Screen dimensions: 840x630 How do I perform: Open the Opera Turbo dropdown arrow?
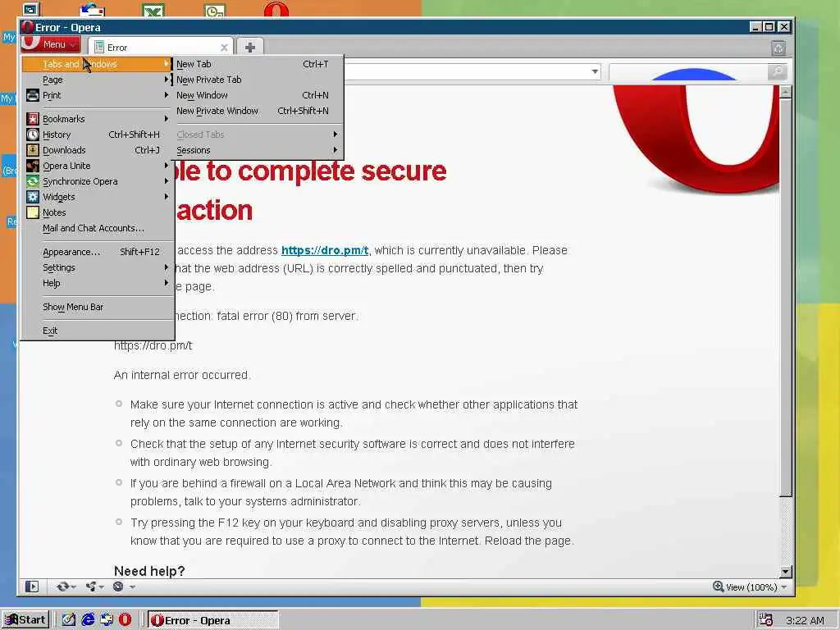click(x=132, y=587)
